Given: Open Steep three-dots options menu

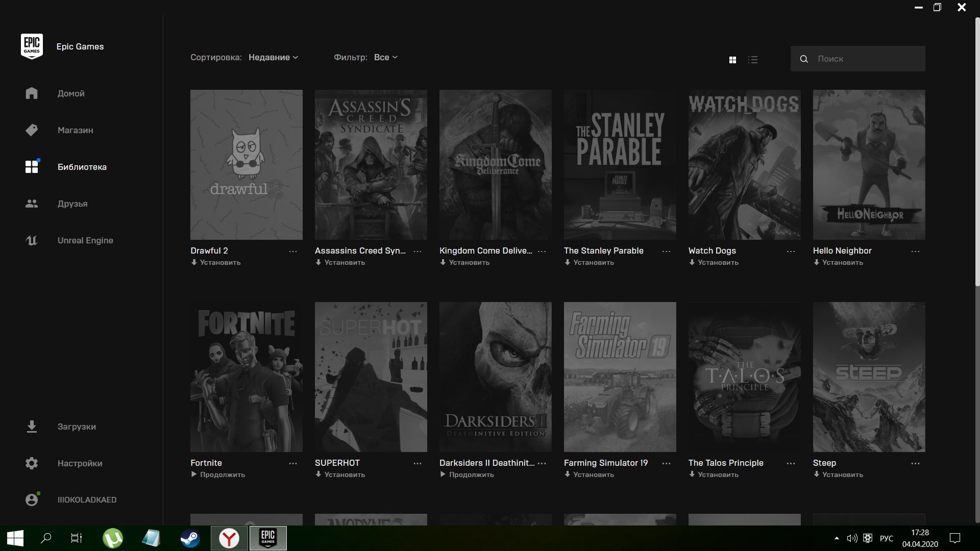Looking at the screenshot, I should pyautogui.click(x=916, y=464).
